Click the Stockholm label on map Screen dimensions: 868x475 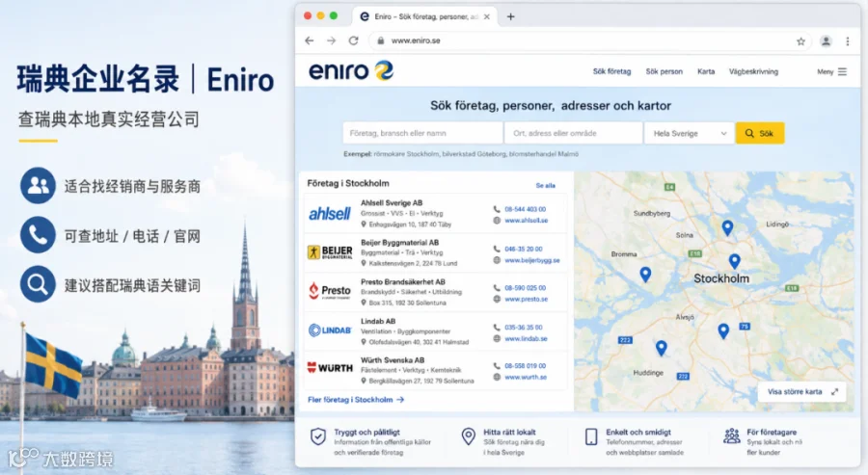click(721, 278)
